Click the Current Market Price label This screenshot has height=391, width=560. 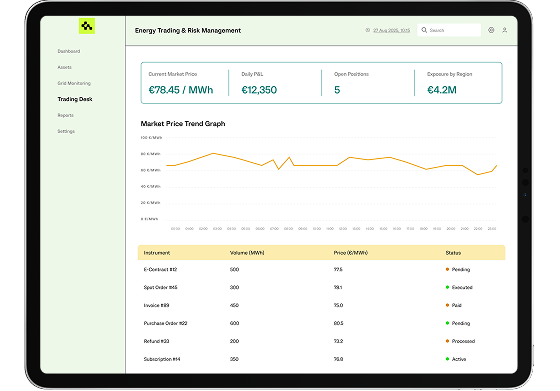click(x=172, y=74)
